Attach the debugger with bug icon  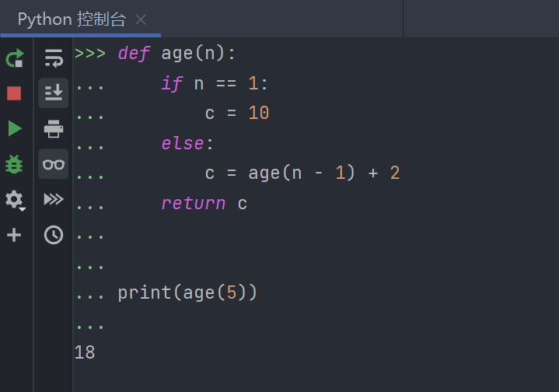(x=14, y=164)
